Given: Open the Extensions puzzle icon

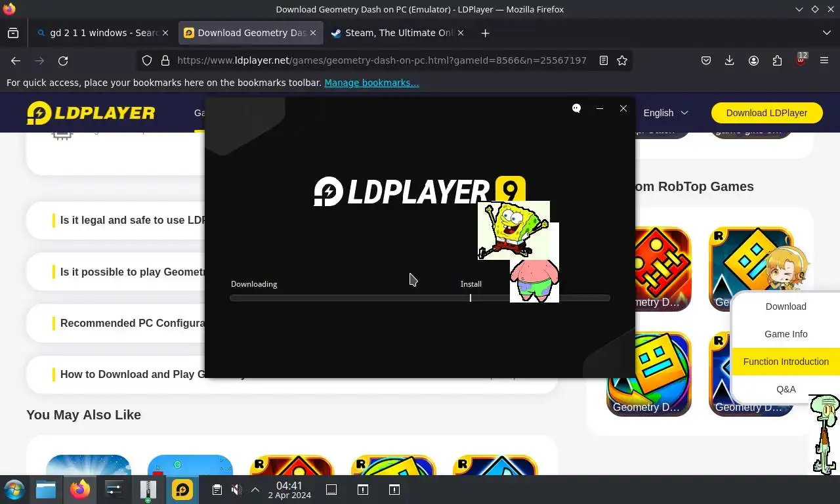Looking at the screenshot, I should (777, 60).
